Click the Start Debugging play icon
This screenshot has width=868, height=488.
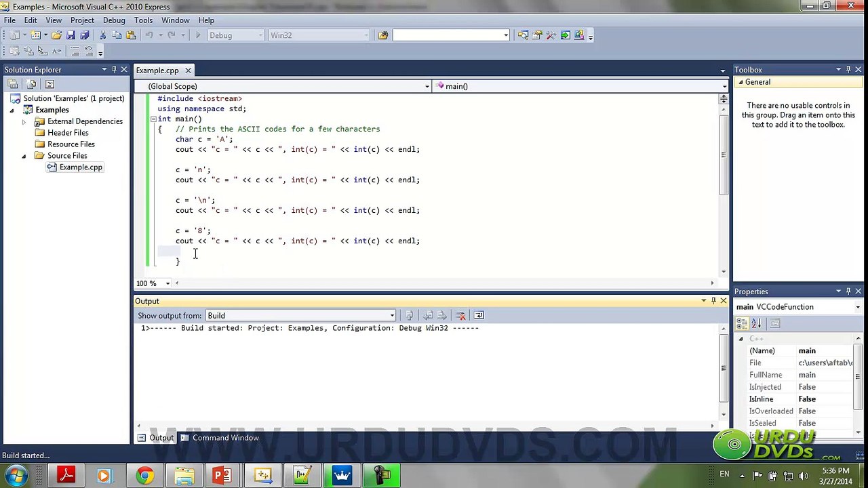pos(198,35)
